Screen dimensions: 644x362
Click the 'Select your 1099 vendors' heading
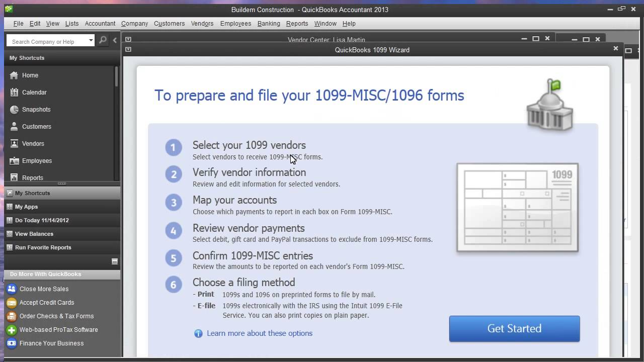249,145
